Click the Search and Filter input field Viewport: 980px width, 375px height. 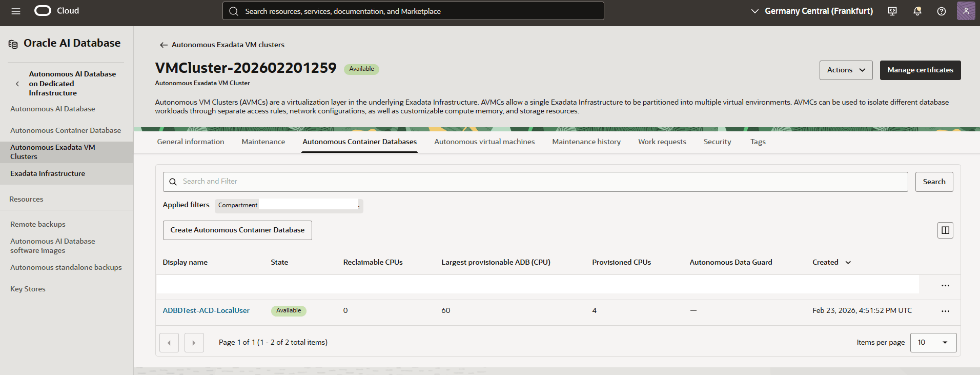click(535, 182)
